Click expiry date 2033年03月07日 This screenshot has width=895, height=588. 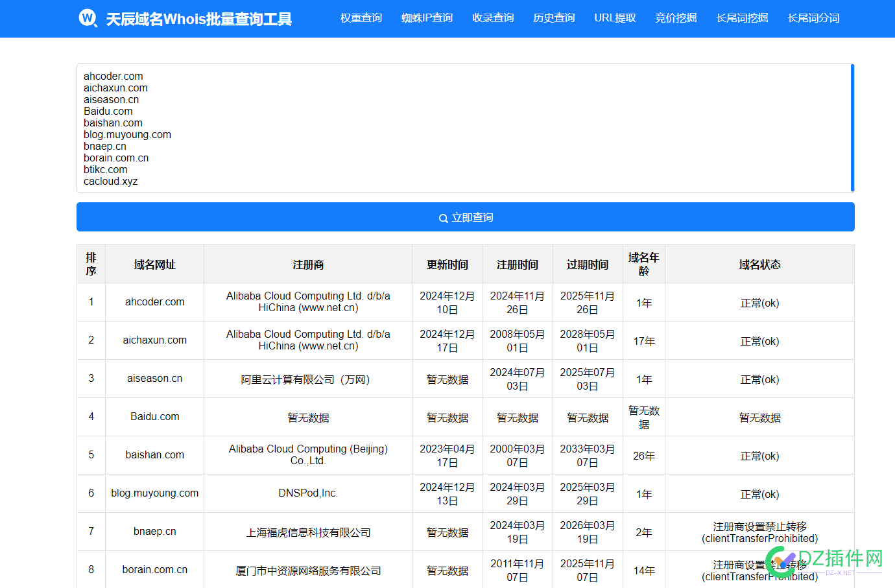[588, 456]
